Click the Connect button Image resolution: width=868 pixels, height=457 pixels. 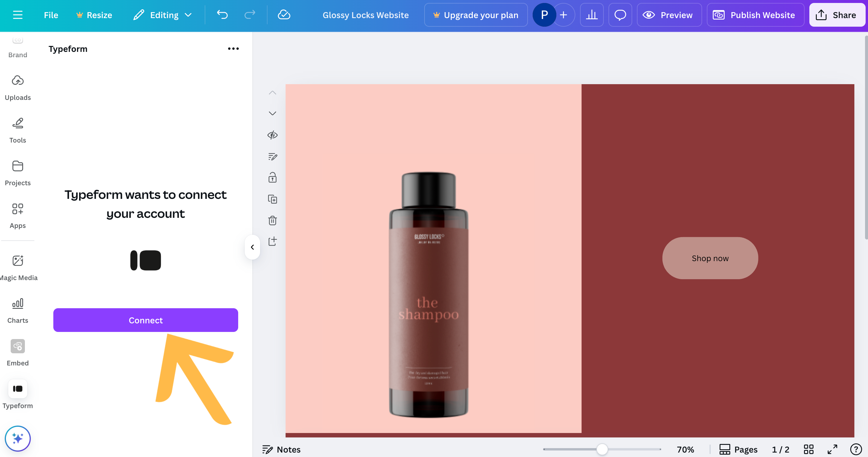(x=145, y=320)
